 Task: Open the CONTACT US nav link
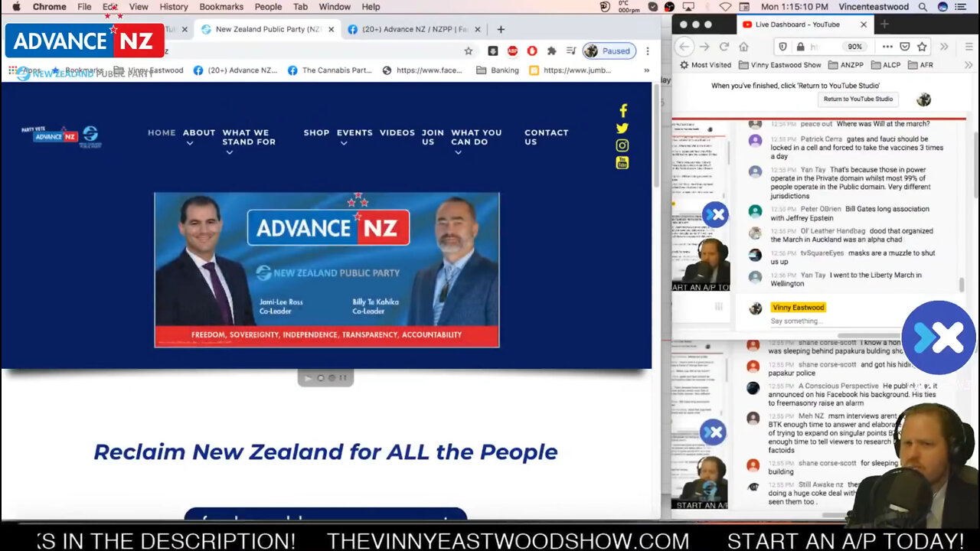tap(547, 137)
